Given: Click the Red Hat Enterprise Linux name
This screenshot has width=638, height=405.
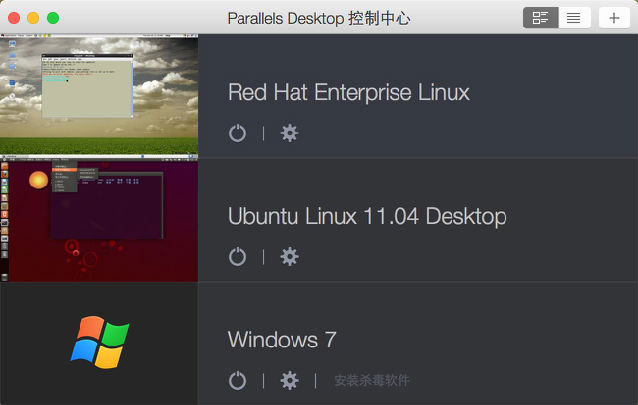Looking at the screenshot, I should pos(349,92).
